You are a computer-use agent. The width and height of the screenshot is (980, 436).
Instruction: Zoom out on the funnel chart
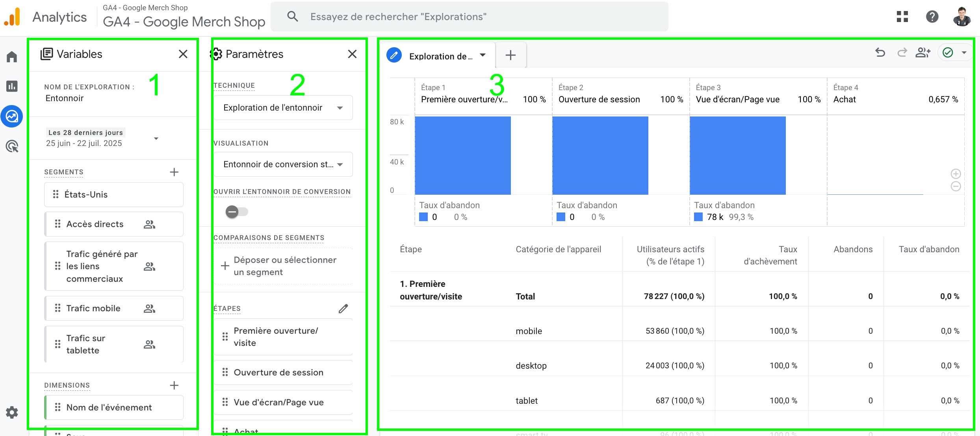click(x=956, y=187)
